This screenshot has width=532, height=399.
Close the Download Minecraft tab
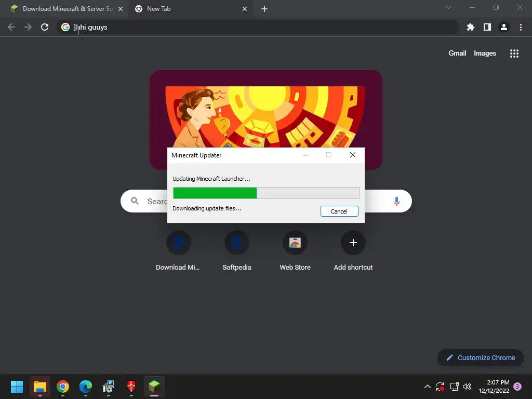pos(121,9)
